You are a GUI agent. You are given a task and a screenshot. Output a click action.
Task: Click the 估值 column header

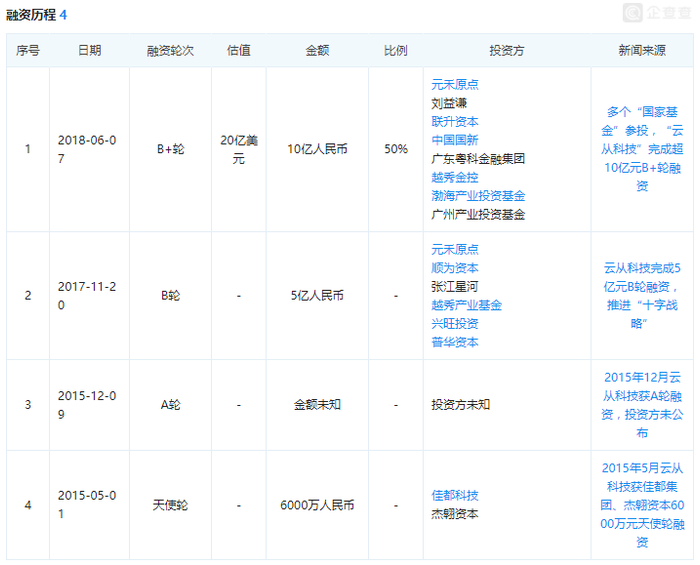pyautogui.click(x=238, y=50)
